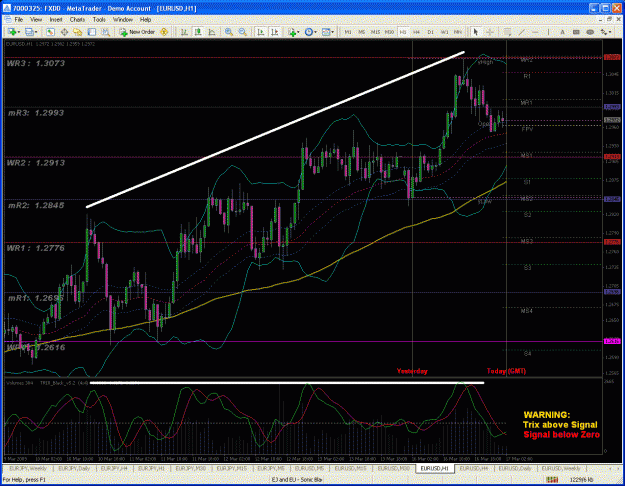Click the Zoom Out magnifier icon
625x486 pixels.
click(242, 32)
